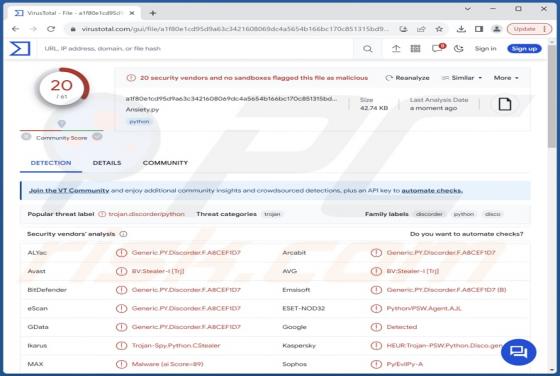Viewport: 560px width, 376px height.
Task: Expand the Similar dropdown
Action: (462, 78)
